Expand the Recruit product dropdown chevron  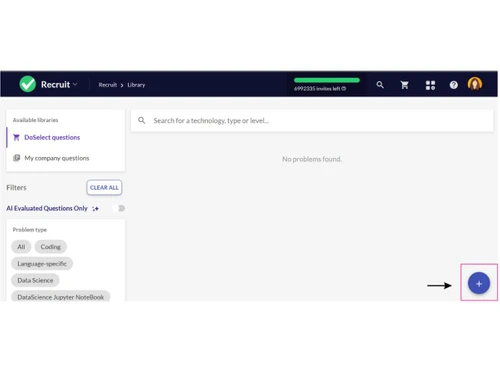tap(75, 84)
